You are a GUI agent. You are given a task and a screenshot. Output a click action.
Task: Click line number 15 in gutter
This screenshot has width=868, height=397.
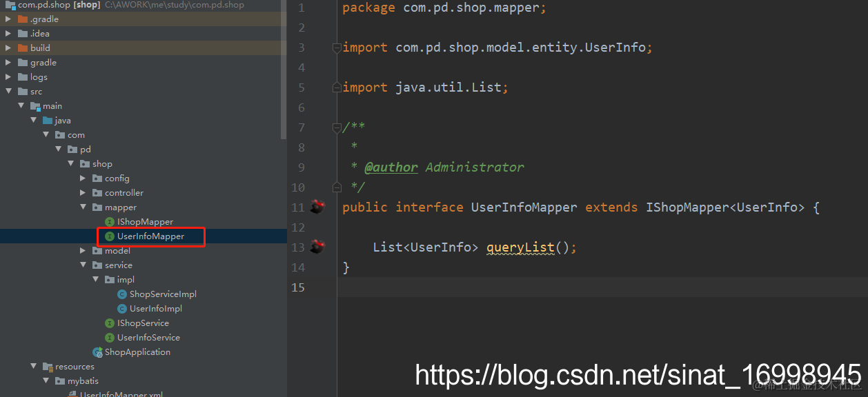[x=297, y=287]
